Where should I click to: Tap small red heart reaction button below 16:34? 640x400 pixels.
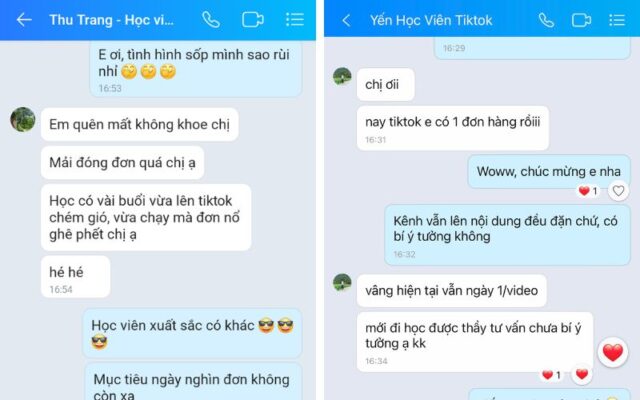click(582, 374)
